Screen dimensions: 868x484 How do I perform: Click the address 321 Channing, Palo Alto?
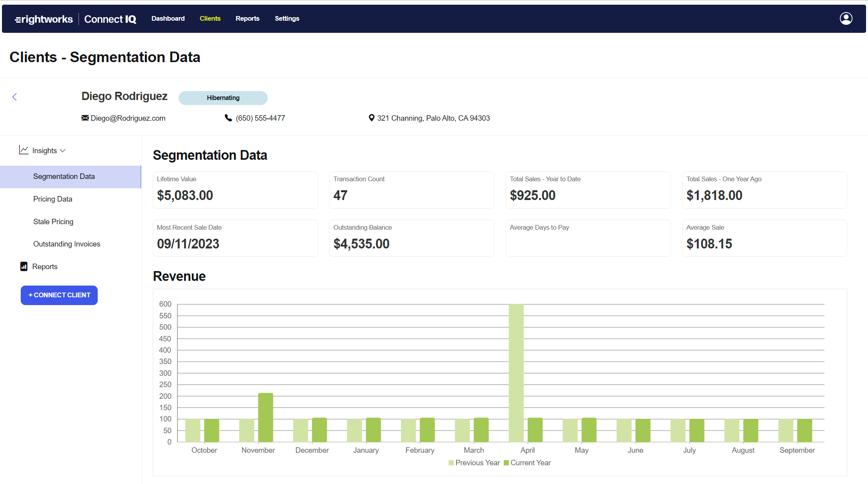coord(433,118)
